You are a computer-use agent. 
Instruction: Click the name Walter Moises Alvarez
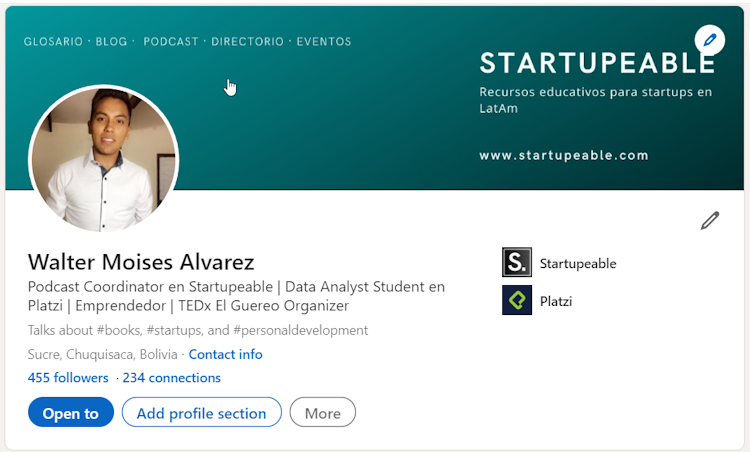click(141, 263)
